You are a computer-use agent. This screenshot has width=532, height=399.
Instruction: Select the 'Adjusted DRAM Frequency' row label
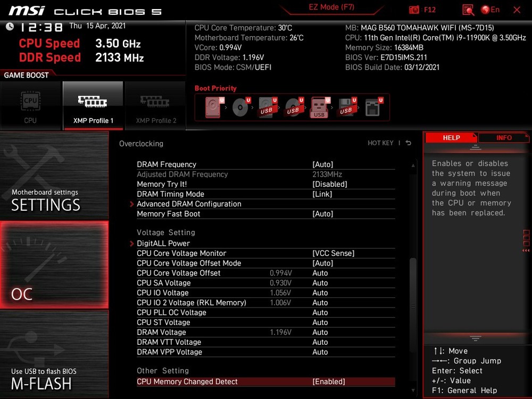pos(182,174)
